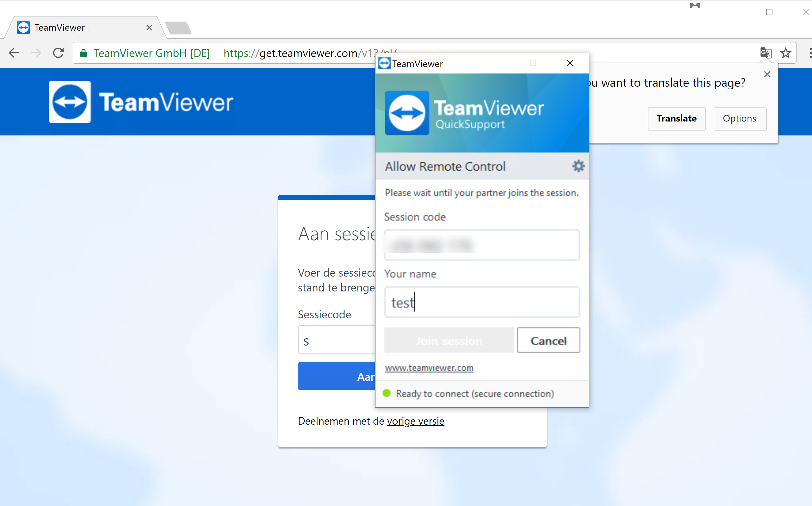Click the 'Please wait until your partner joins' message
The image size is (812, 506).
[481, 193]
